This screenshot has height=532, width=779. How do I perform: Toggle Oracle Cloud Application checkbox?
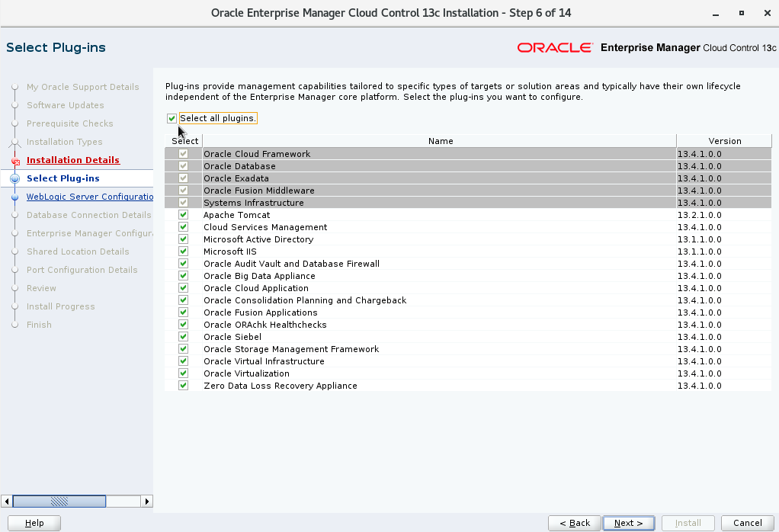[x=184, y=287]
